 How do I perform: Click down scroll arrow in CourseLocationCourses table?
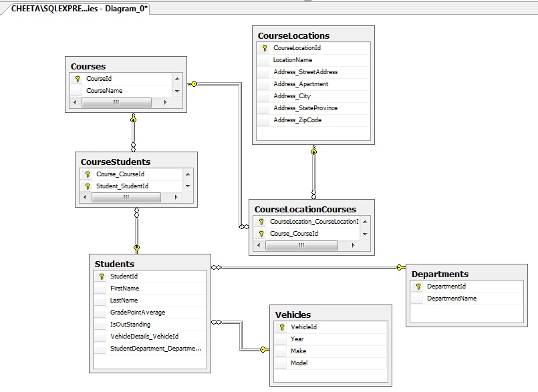[x=365, y=234]
